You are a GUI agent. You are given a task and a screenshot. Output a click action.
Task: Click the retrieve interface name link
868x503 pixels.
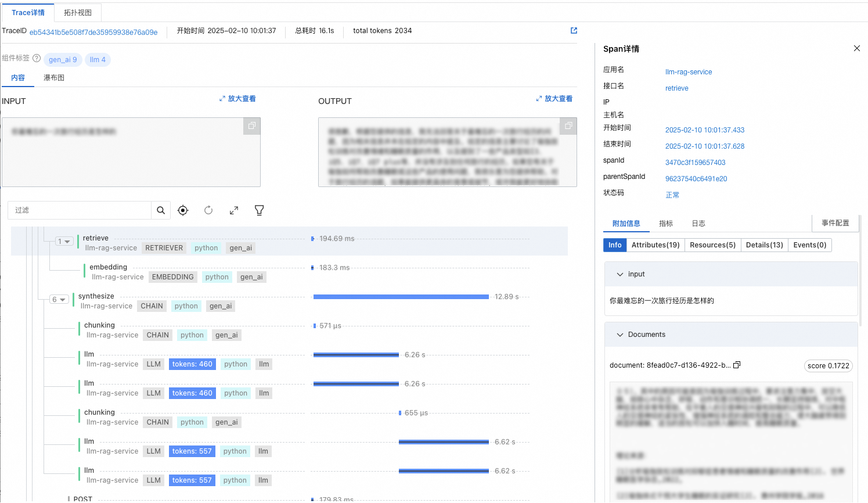coord(677,88)
